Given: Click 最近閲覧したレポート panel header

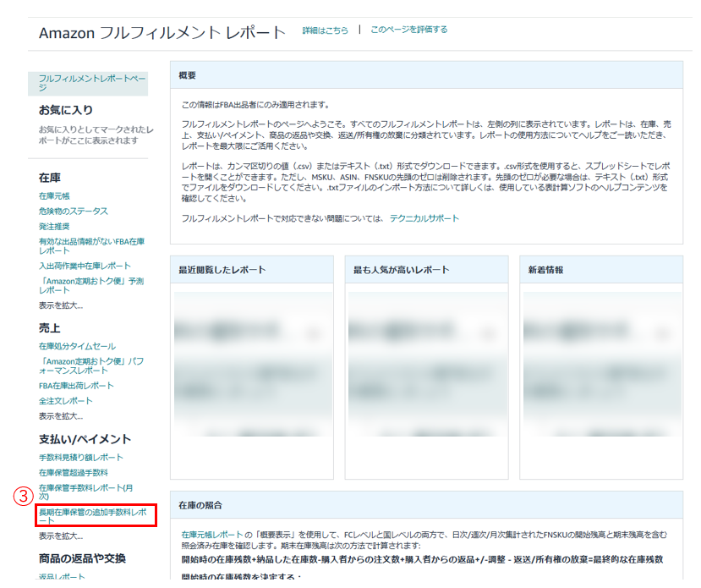Looking at the screenshot, I should point(252,270).
